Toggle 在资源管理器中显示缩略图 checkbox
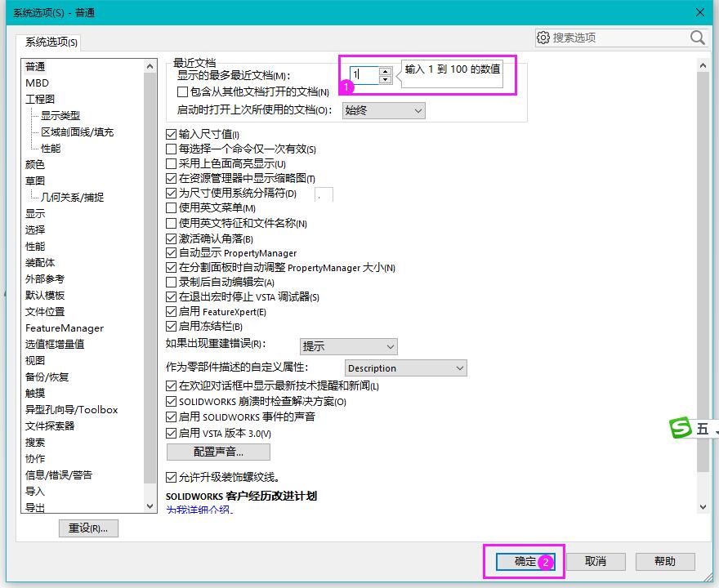Viewport: 719px width, 588px height. pyautogui.click(x=171, y=178)
